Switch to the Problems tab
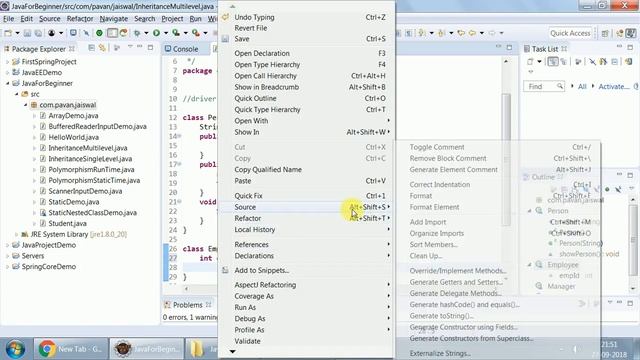 tap(187, 305)
